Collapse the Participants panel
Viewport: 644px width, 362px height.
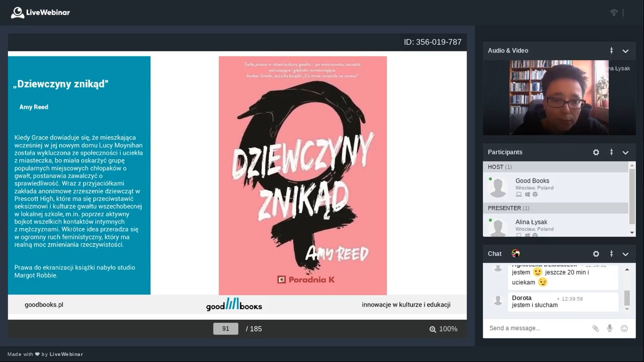click(x=626, y=153)
